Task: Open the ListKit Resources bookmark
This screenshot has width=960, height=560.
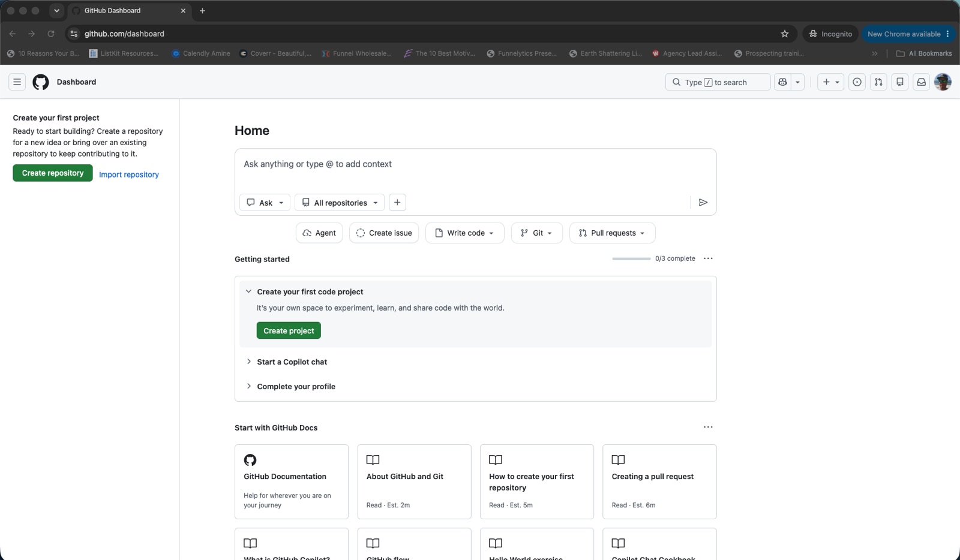Action: [x=124, y=53]
